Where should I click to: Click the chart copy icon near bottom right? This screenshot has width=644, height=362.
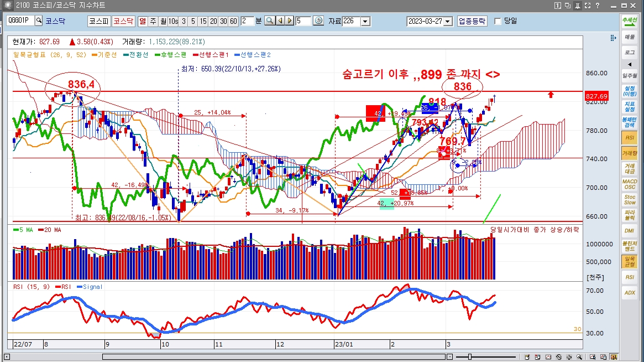[603, 357]
